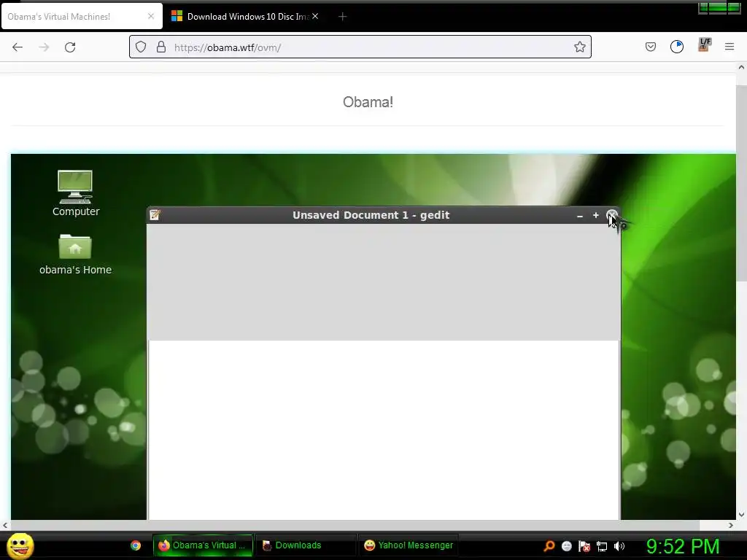This screenshot has height=560, width=747.
Task: Close the Download Windows 10 Disc Image tab
Action: pyautogui.click(x=315, y=16)
